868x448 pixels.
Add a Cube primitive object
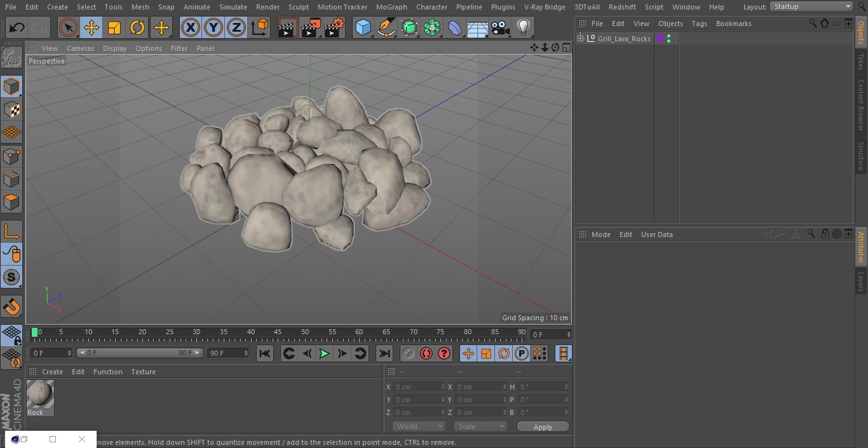(x=363, y=28)
